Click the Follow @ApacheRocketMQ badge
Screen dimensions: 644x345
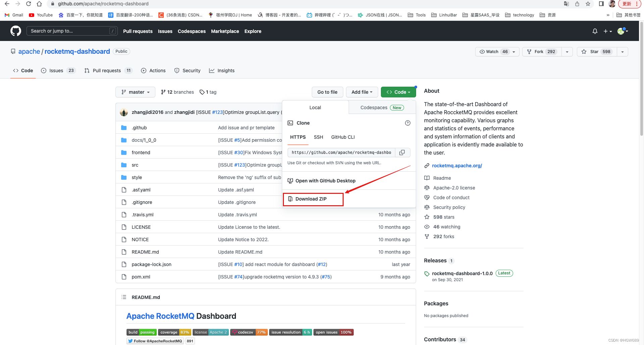point(155,341)
